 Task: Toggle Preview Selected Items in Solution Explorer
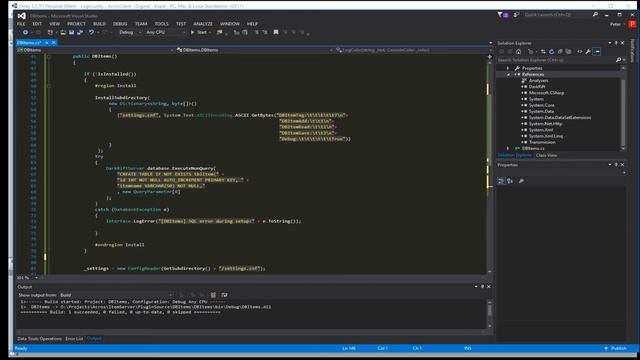coord(597,51)
